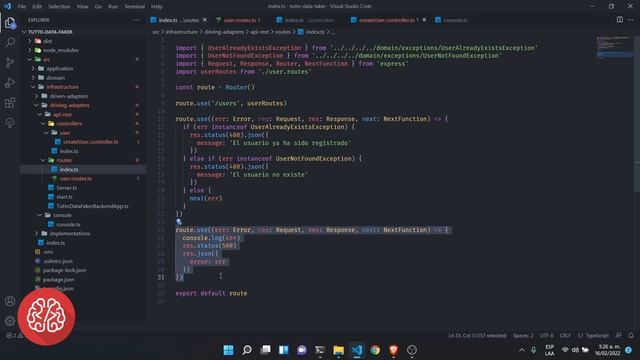Click UTF-8 encoding status item
Screen dimensions: 640x360
click(547, 336)
